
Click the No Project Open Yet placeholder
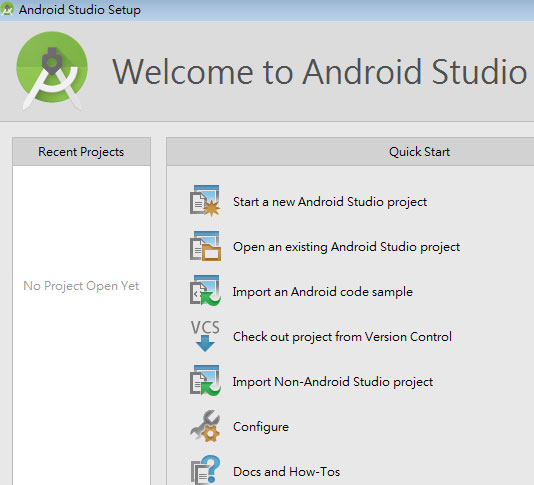point(81,285)
